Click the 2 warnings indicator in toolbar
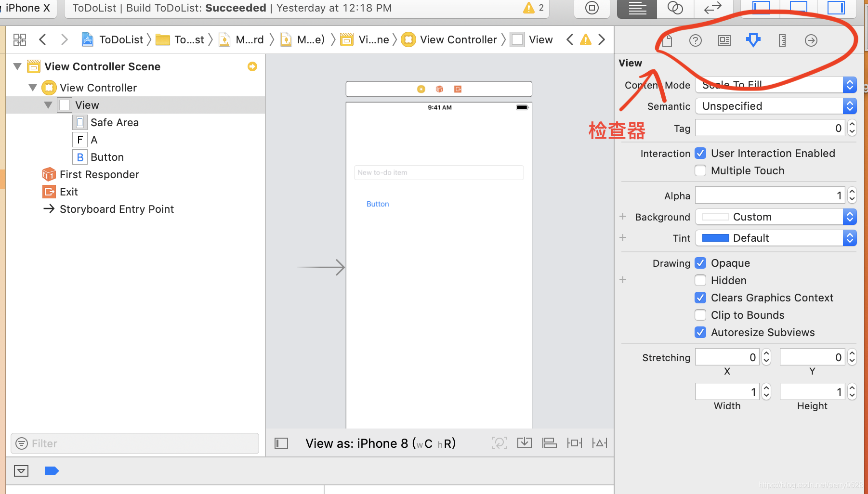The image size is (868, 494). (x=534, y=8)
